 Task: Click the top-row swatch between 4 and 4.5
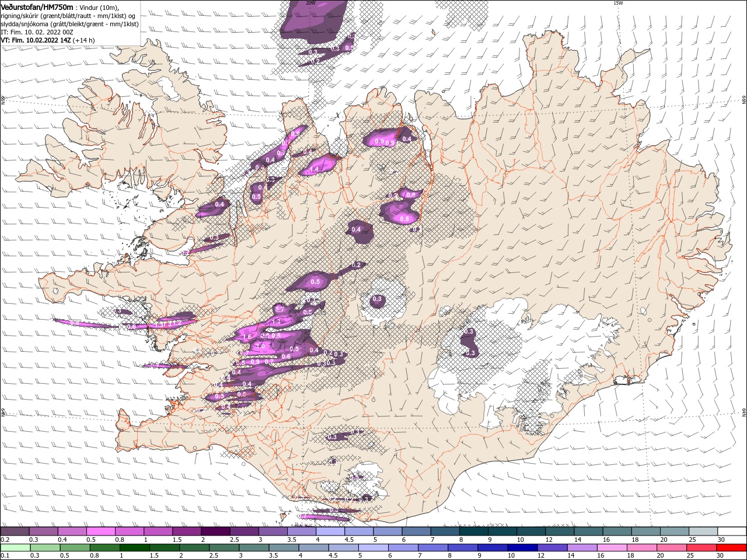[330, 531]
